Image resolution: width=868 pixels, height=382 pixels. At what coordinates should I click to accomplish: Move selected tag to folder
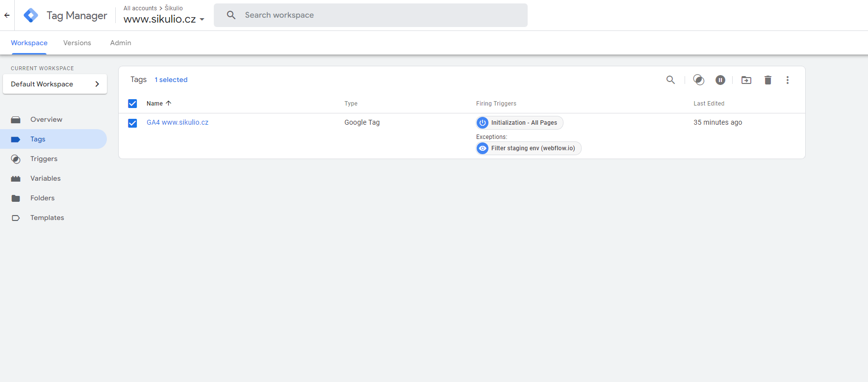(746, 80)
